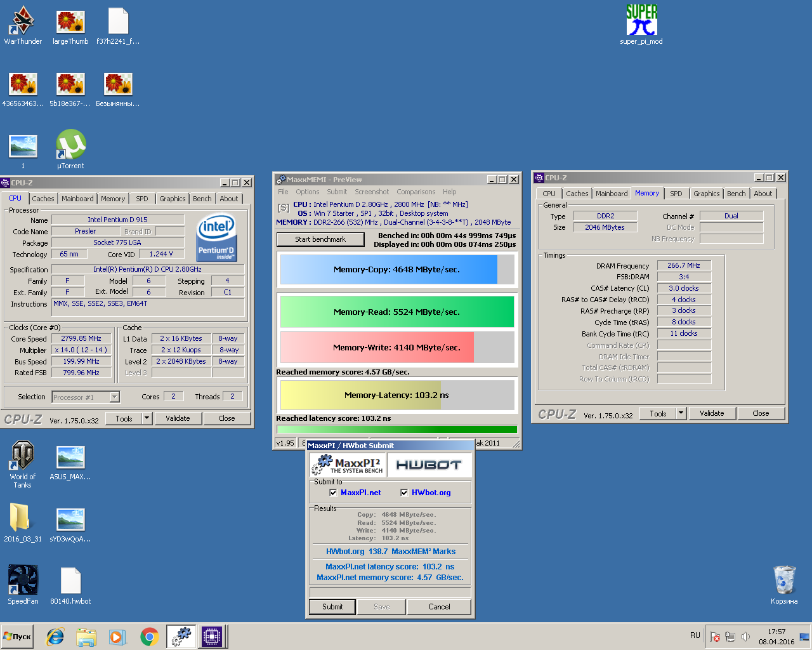The height and width of the screenshot is (650, 812).
Task: Open Tools dropdown arrow in right CPU-Z Memory window
Action: click(681, 413)
